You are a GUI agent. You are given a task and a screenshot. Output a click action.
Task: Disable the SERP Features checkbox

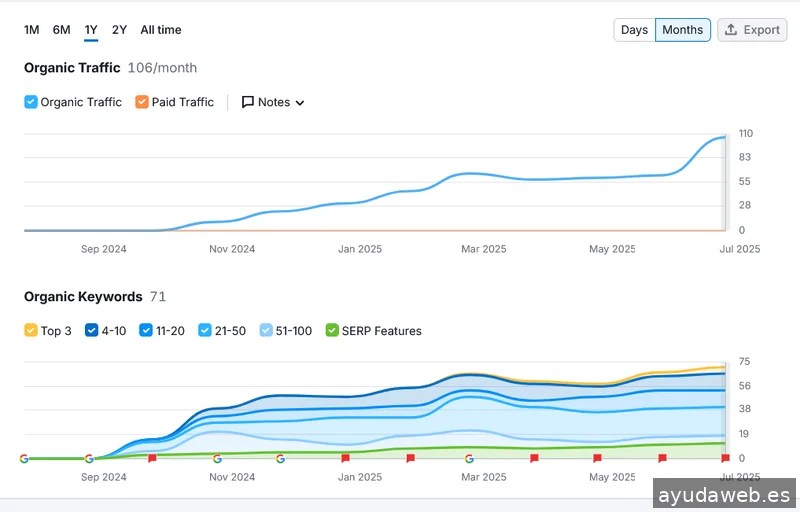tap(332, 331)
